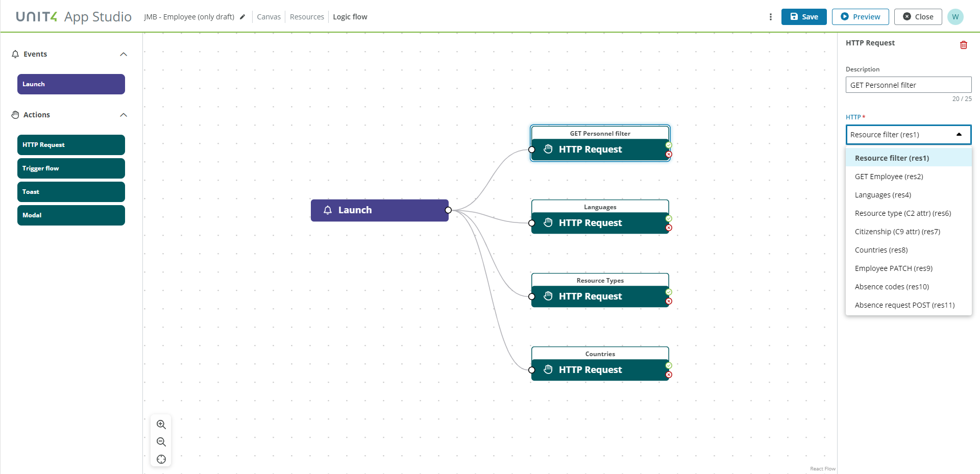Click input handle of GET Personnel filter node
The image size is (980, 474).
(x=531, y=149)
